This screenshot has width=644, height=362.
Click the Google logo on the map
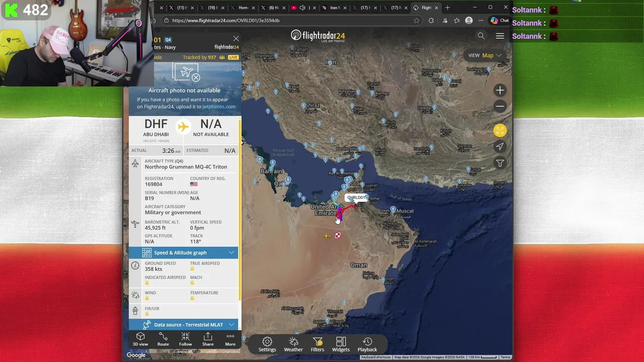click(136, 355)
